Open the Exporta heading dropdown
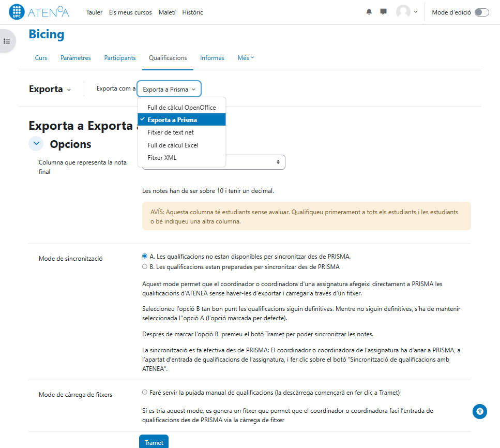Image resolution: width=500 pixels, height=448 pixels. coord(50,89)
